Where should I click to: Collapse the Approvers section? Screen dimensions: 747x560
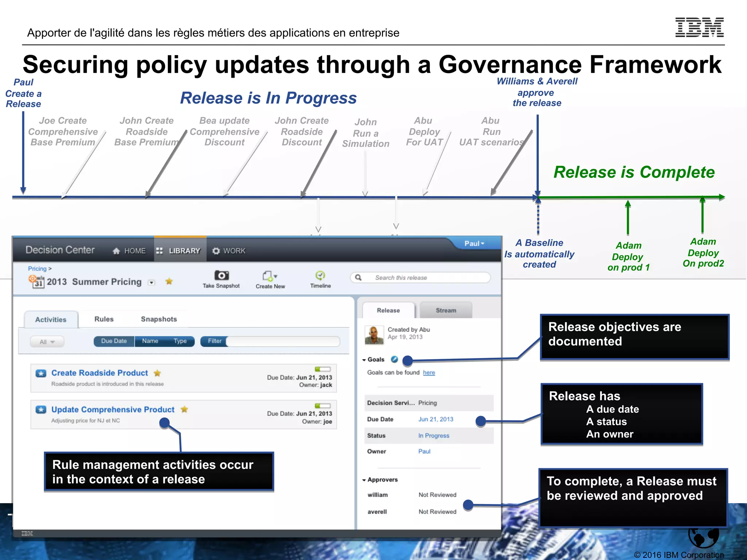(364, 480)
